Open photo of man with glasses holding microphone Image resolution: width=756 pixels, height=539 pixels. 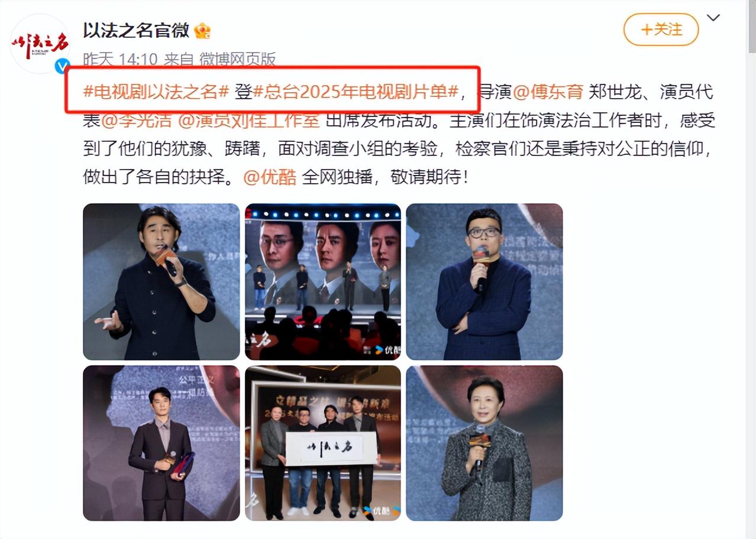pos(484,282)
